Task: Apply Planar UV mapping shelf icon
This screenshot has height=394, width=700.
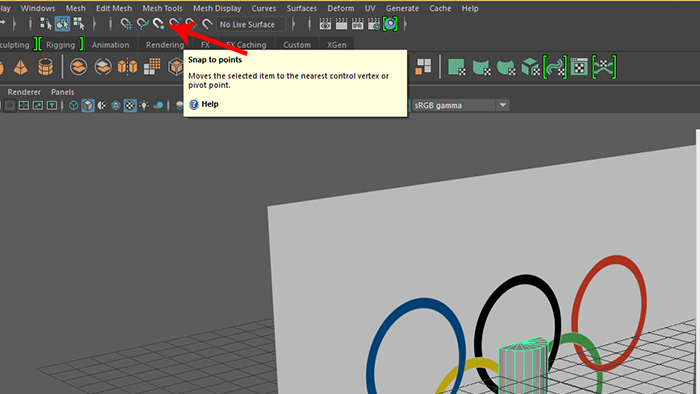Action: click(457, 67)
